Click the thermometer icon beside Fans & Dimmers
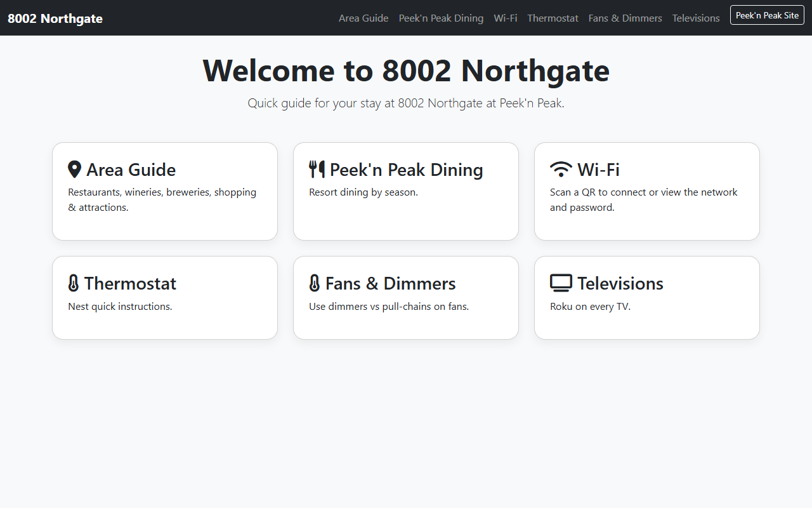Screen dimensions: 812x508 [x=315, y=283]
